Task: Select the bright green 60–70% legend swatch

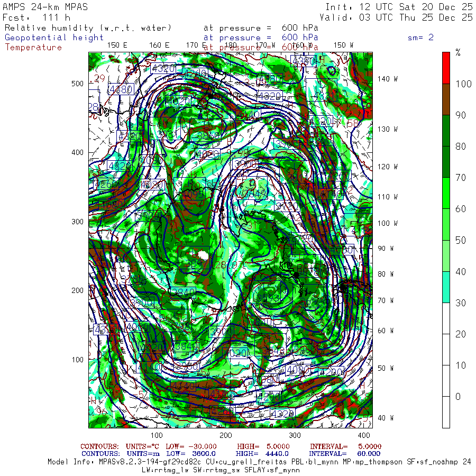Action: tap(446, 193)
